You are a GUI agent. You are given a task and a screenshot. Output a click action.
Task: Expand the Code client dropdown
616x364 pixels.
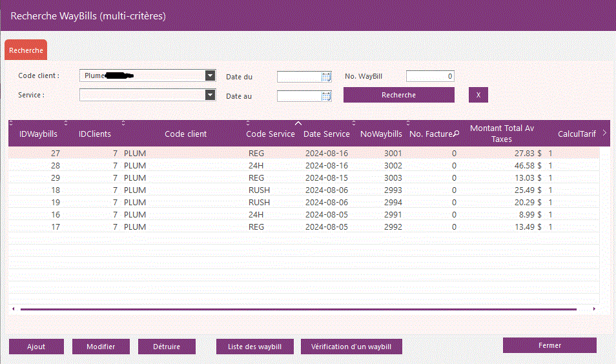(209, 76)
